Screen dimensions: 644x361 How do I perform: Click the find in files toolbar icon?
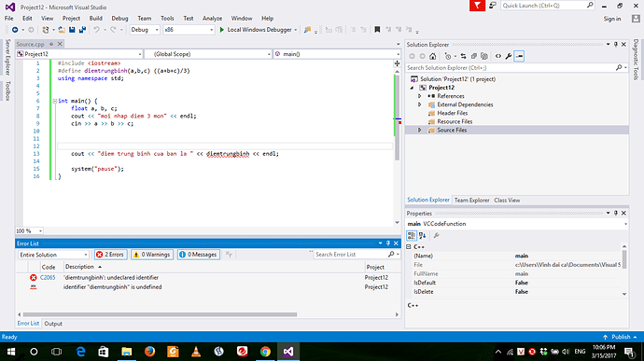point(307,30)
